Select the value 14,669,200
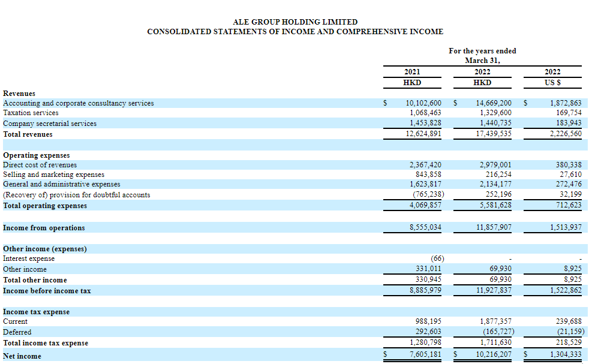589x364 pixels. [494, 103]
